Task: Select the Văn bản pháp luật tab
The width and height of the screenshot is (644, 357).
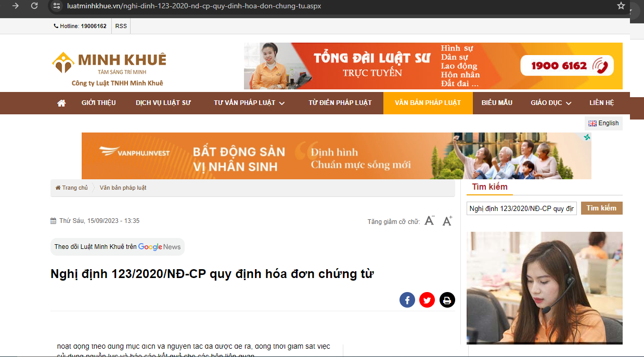Action: point(428,103)
